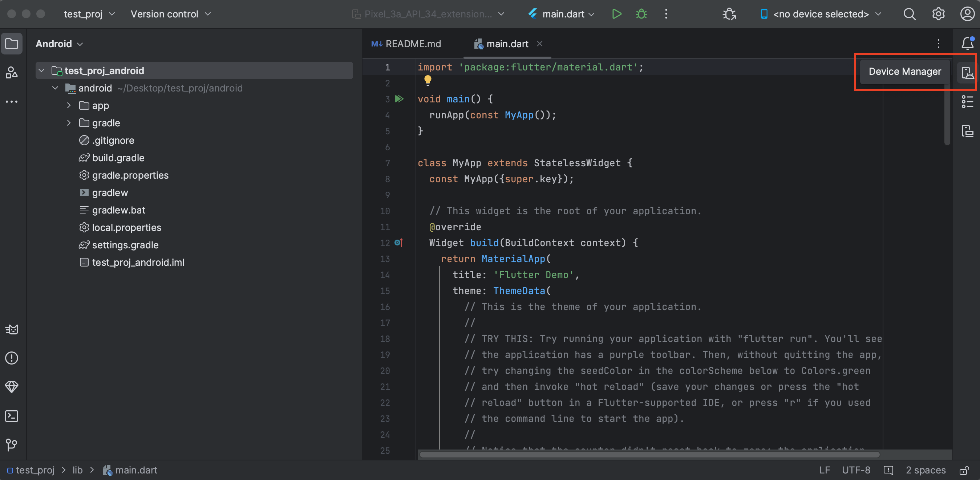
Task: Click test_proj breadcrumb in status bar
Action: (x=31, y=471)
